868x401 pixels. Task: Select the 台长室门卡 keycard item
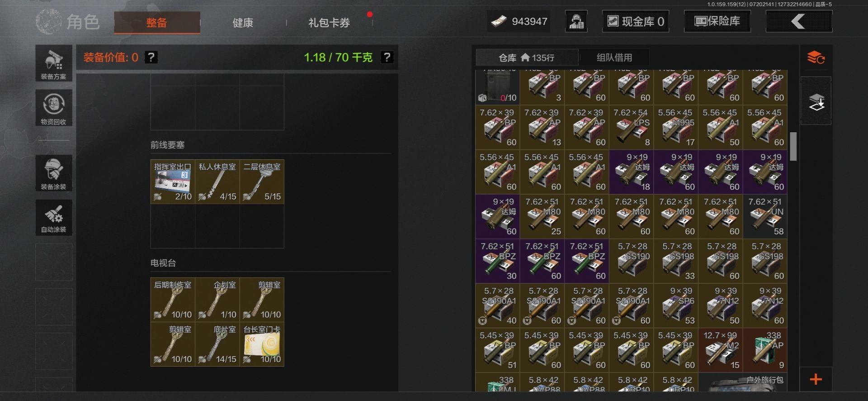[x=262, y=344]
